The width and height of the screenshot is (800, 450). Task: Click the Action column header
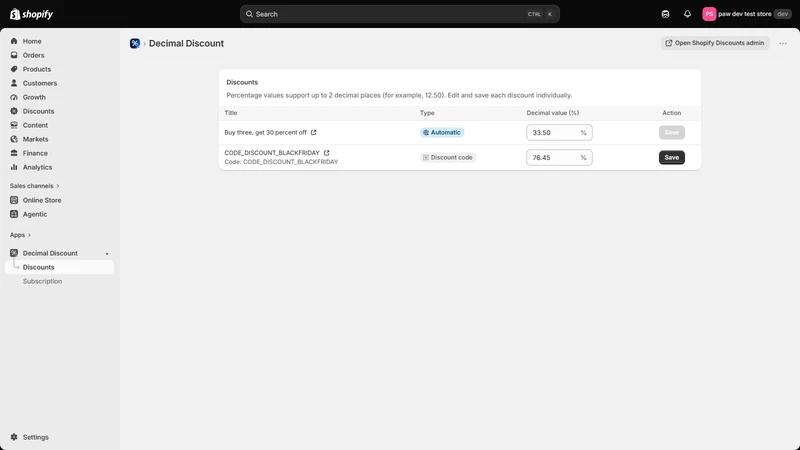pyautogui.click(x=671, y=113)
